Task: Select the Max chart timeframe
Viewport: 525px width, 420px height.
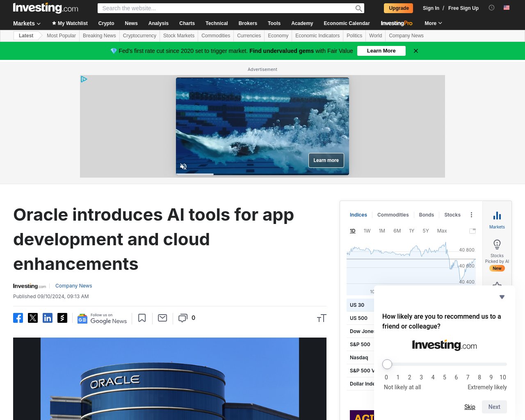Action: pyautogui.click(x=442, y=231)
